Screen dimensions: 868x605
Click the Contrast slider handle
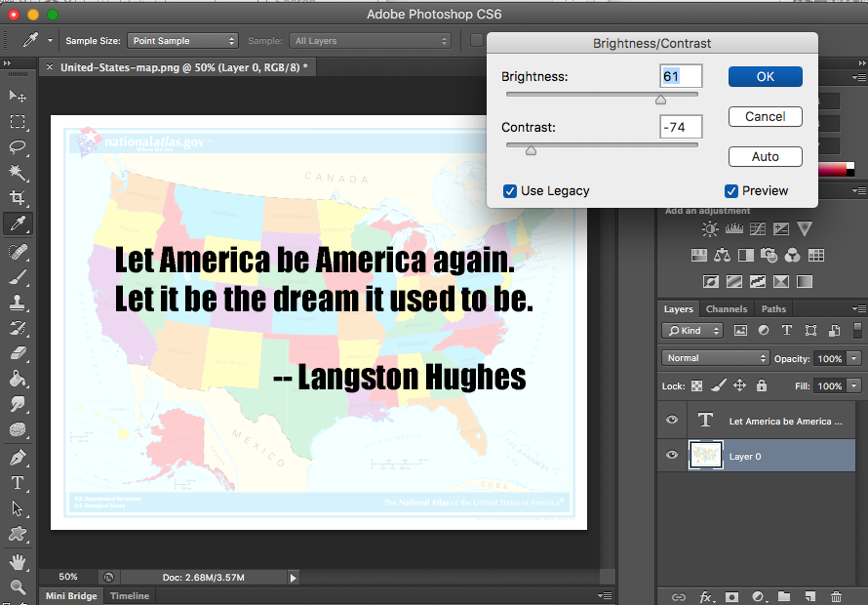[531, 150]
